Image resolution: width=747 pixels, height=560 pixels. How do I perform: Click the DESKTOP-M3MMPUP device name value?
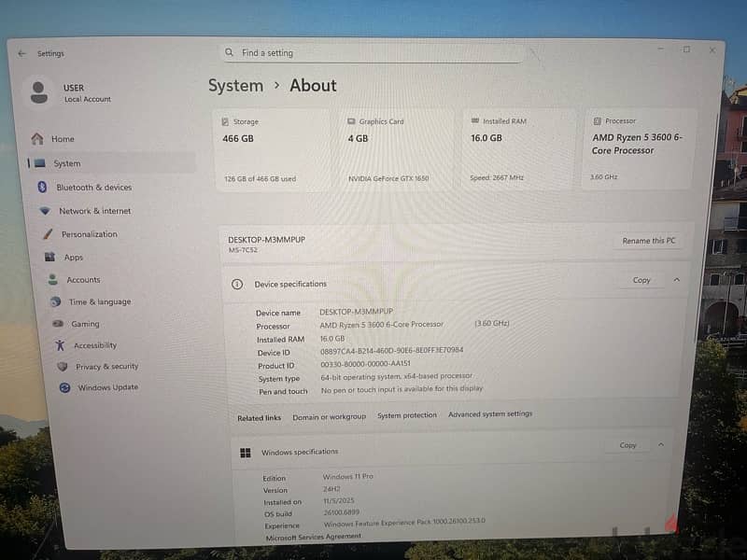357,312
